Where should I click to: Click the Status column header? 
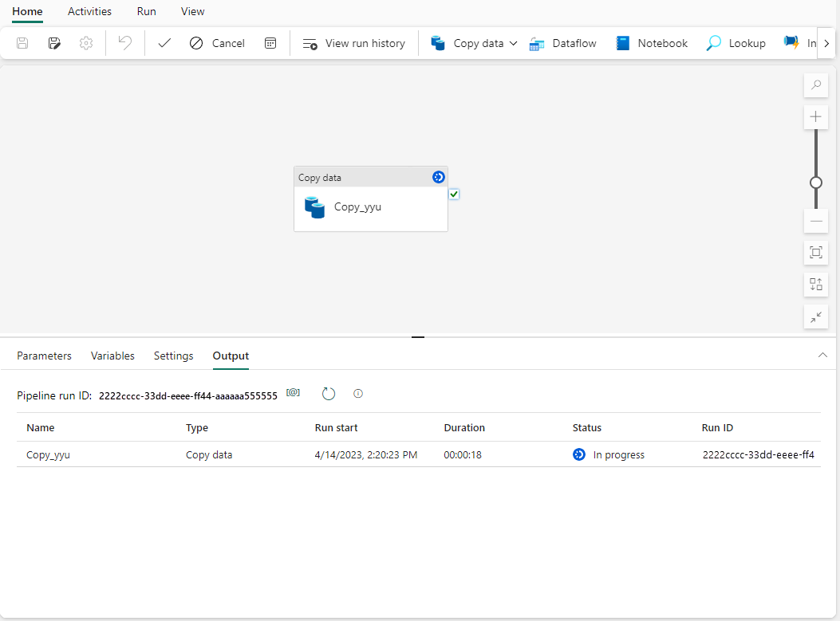(587, 428)
